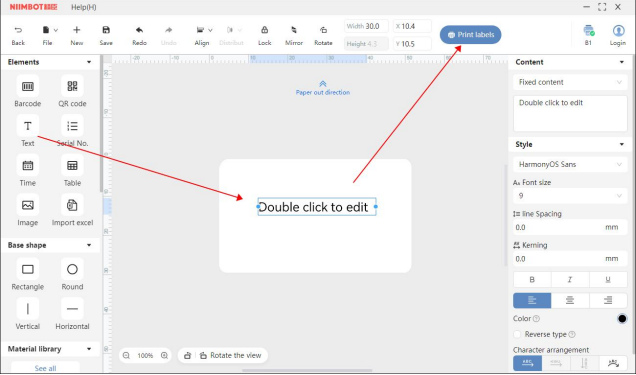636x375 pixels.
Task: Collapse the Base shape section
Action: point(89,245)
